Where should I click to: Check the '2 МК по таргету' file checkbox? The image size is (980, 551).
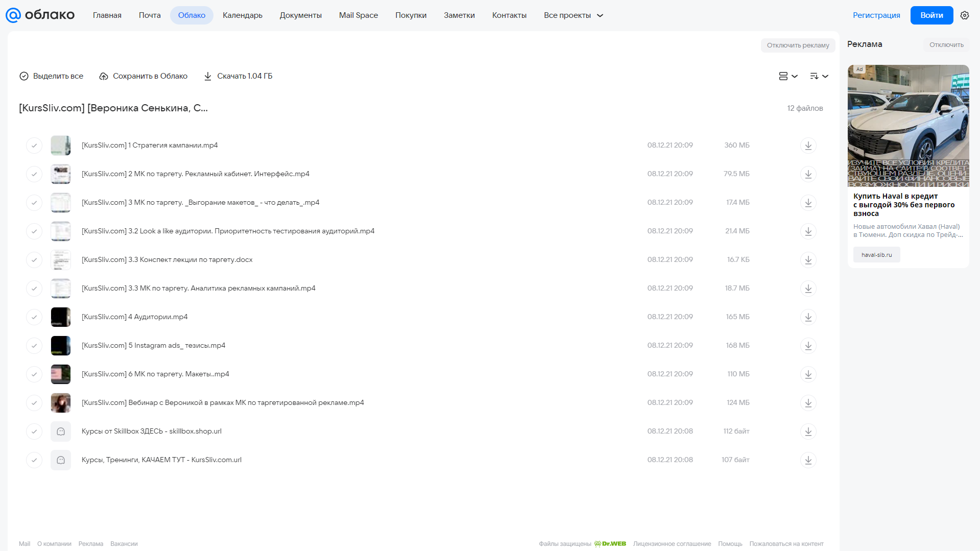34,174
